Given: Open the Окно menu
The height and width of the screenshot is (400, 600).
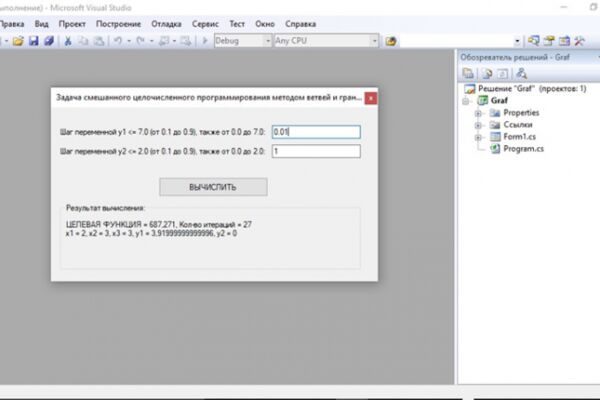Looking at the screenshot, I should coord(265,24).
